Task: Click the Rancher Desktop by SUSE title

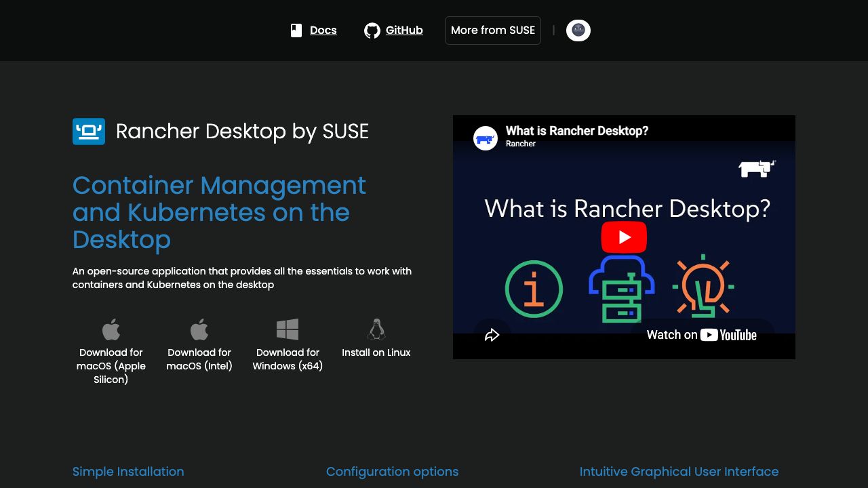Action: tap(242, 131)
